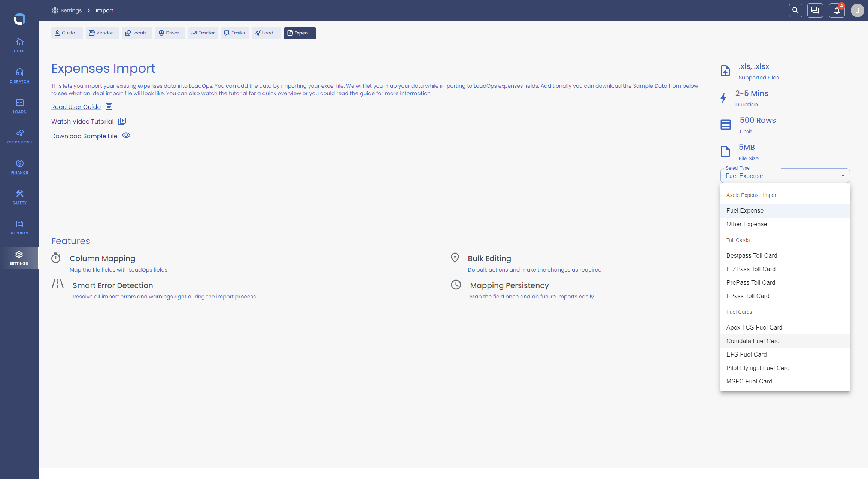Select Bestpass Toll Card option
The height and width of the screenshot is (479, 868).
(x=785, y=255)
